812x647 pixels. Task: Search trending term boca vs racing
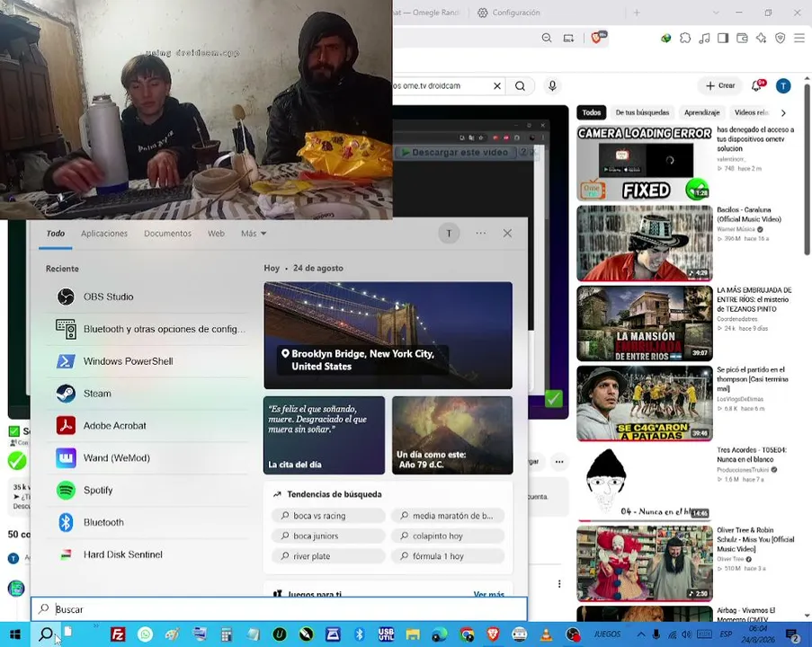point(328,516)
